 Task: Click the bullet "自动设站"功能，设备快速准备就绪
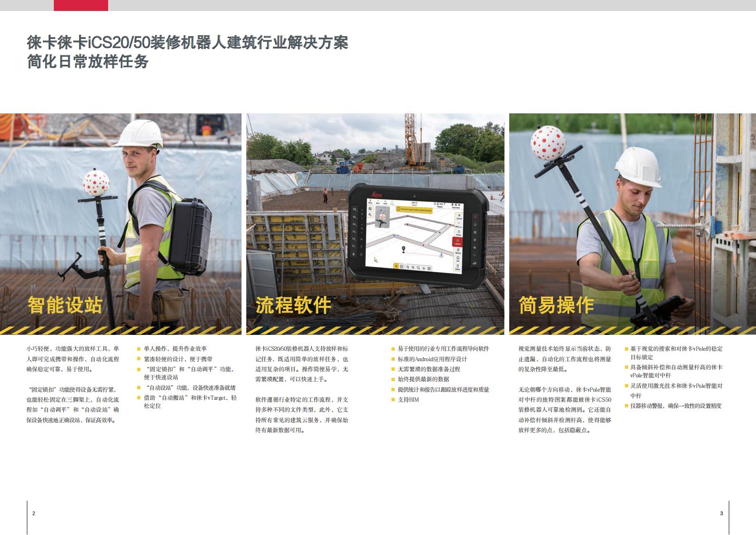tap(186, 388)
